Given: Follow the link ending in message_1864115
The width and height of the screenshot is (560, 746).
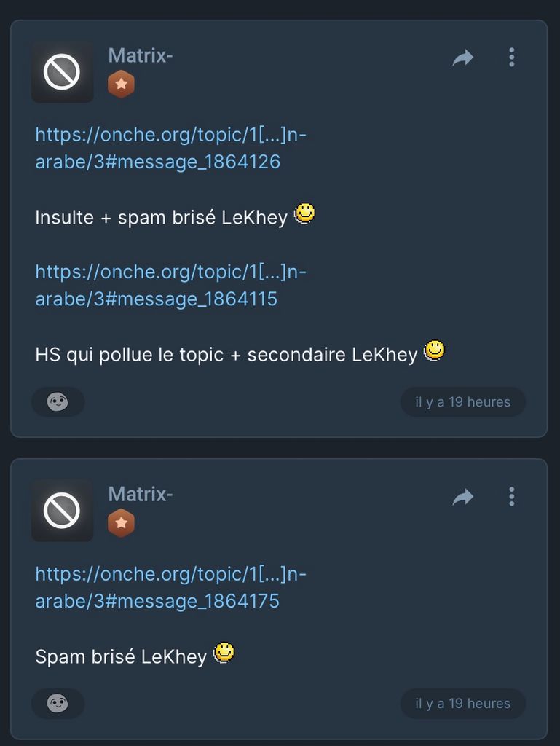Looking at the screenshot, I should (x=156, y=285).
